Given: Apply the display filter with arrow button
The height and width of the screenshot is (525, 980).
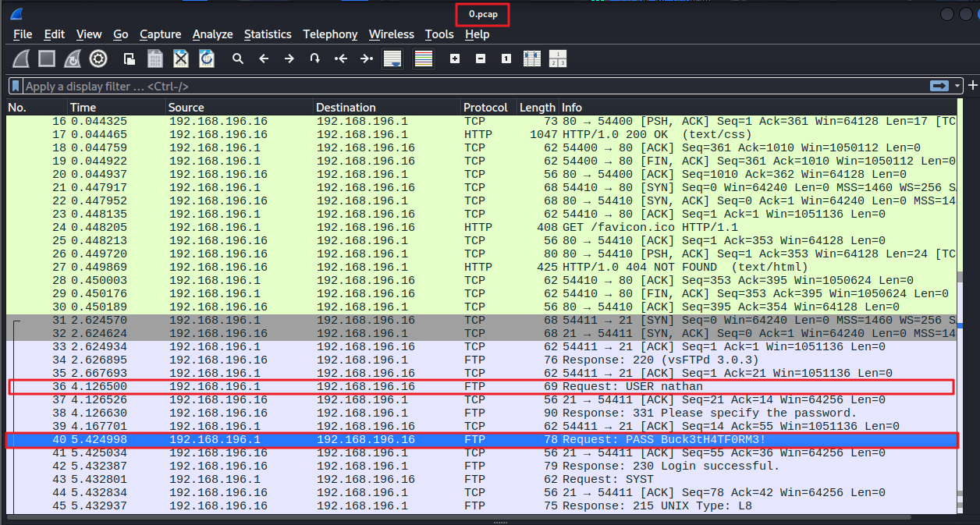Looking at the screenshot, I should click(x=939, y=86).
